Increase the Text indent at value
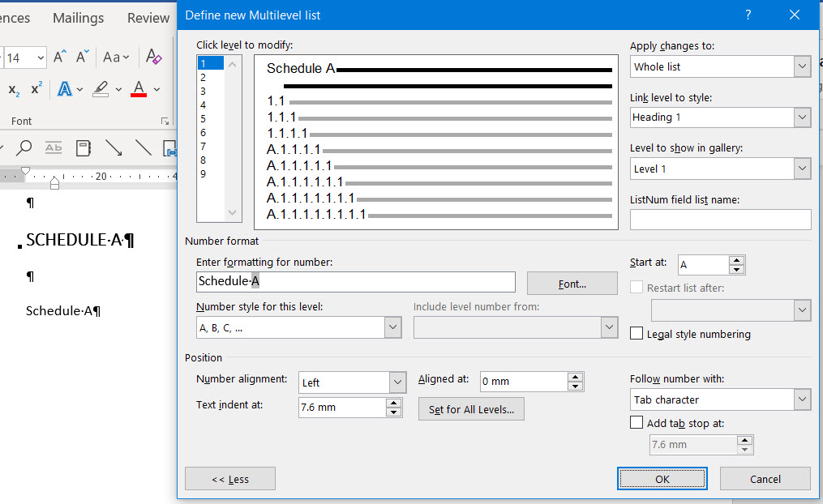 coord(393,403)
